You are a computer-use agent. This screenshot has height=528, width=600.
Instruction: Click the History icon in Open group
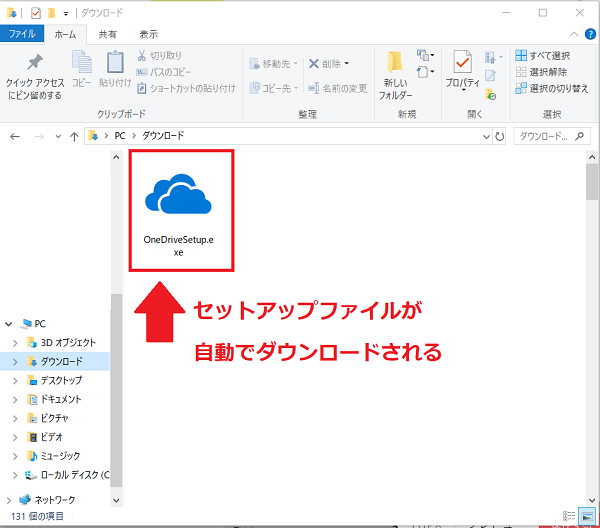pos(491,94)
